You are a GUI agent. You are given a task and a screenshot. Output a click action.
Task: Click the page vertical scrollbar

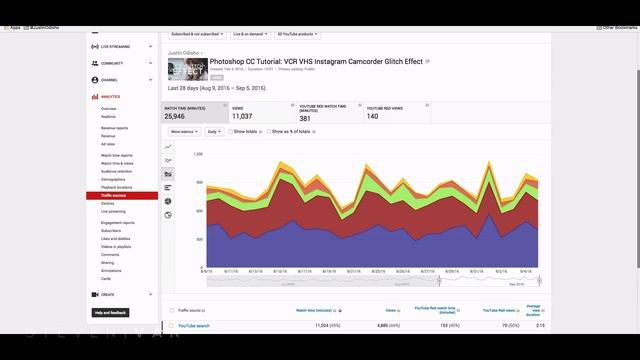pos(638,169)
